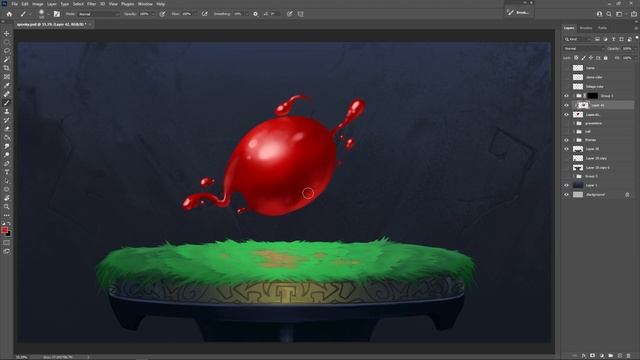Hide the Background layer

[566, 195]
